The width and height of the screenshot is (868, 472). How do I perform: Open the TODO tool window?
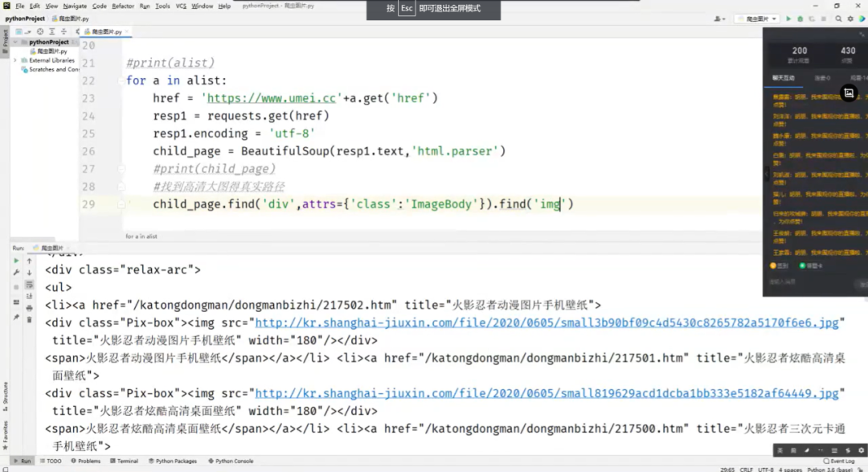(x=51, y=461)
